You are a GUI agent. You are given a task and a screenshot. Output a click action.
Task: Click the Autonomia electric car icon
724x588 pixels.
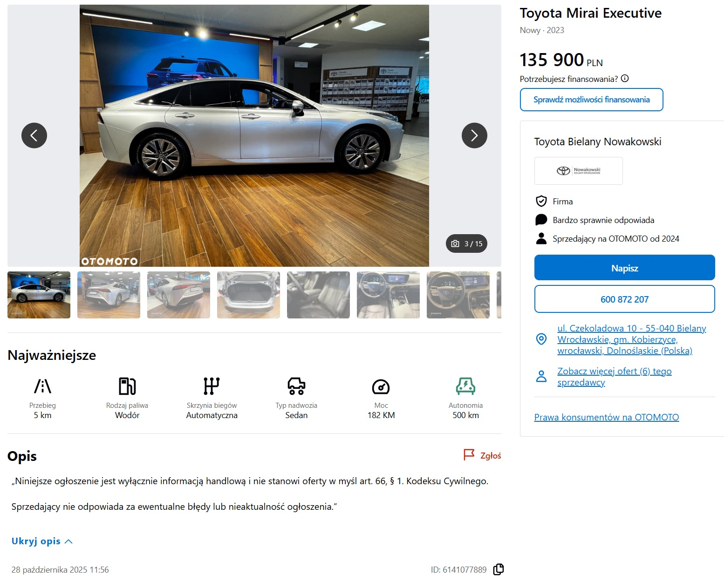click(465, 386)
